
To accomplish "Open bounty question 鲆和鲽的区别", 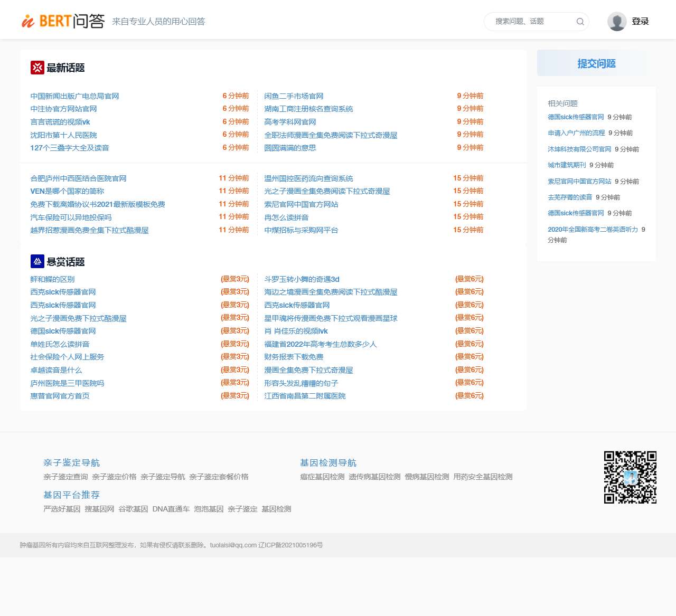I will point(52,279).
